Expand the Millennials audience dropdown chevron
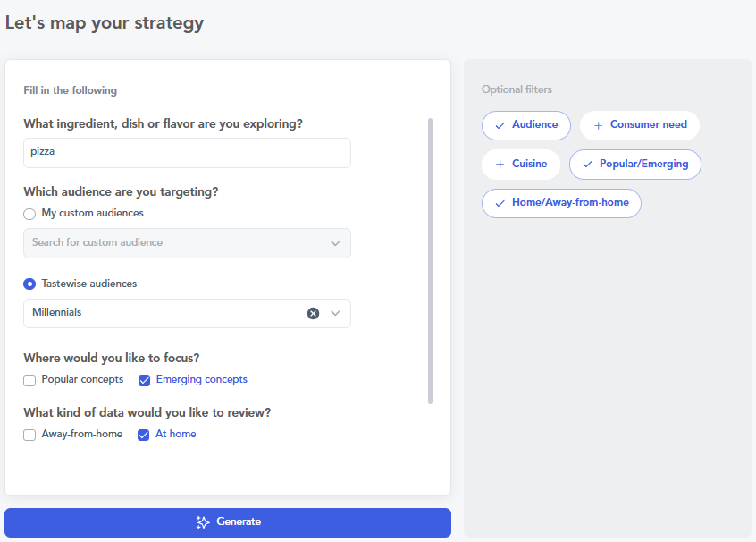Image resolution: width=756 pixels, height=542 pixels. pos(335,313)
